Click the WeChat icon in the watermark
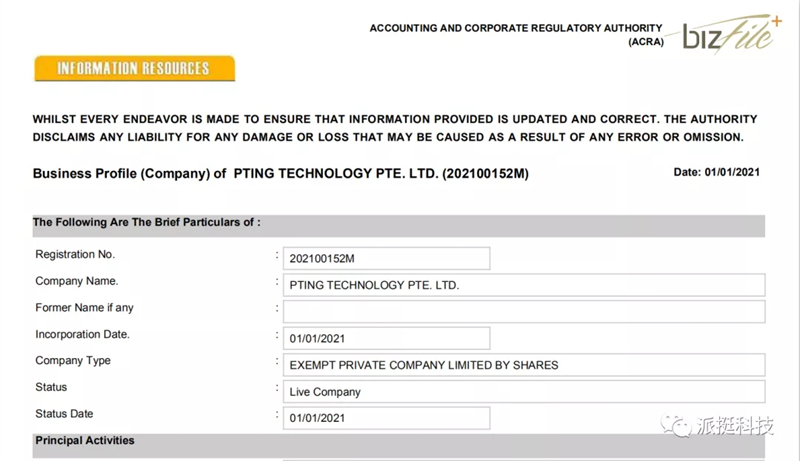The height and width of the screenshot is (461, 800). click(x=680, y=426)
